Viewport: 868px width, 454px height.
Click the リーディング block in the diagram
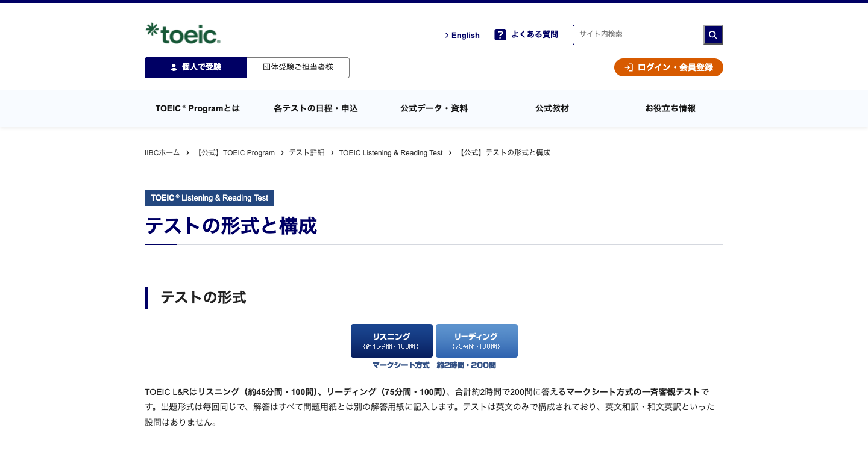click(477, 341)
